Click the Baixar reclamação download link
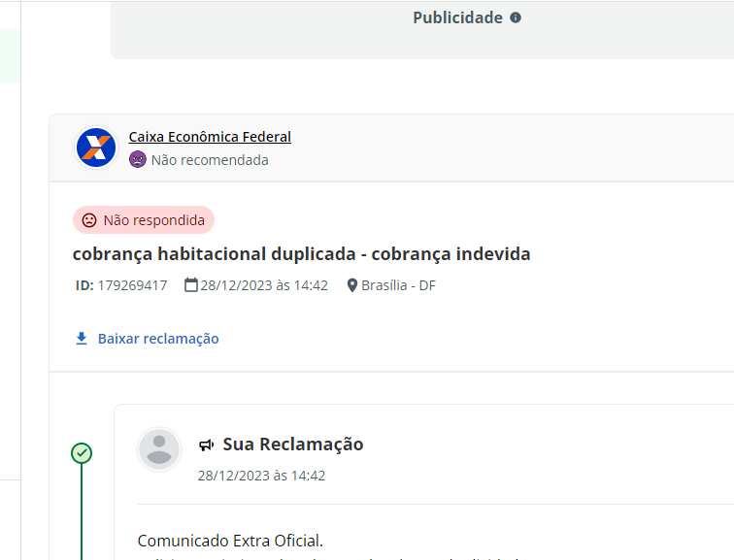The width and height of the screenshot is (734, 560). (x=158, y=339)
